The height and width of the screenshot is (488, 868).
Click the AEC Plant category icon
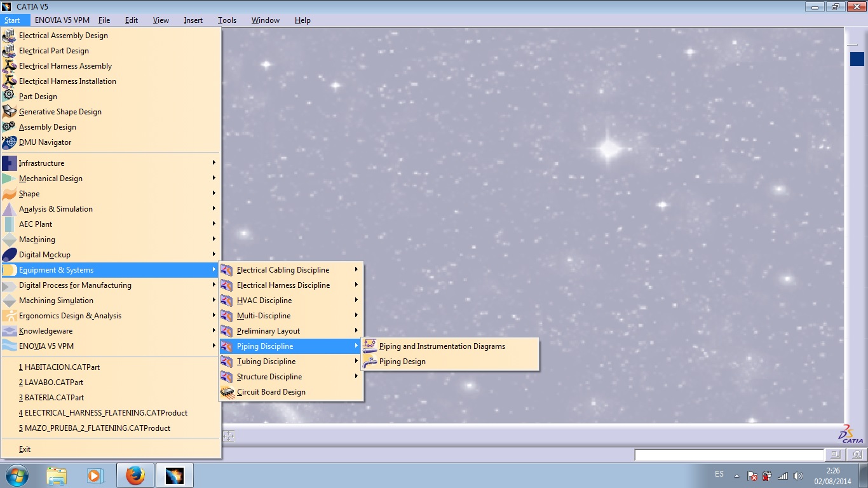pyautogui.click(x=9, y=224)
